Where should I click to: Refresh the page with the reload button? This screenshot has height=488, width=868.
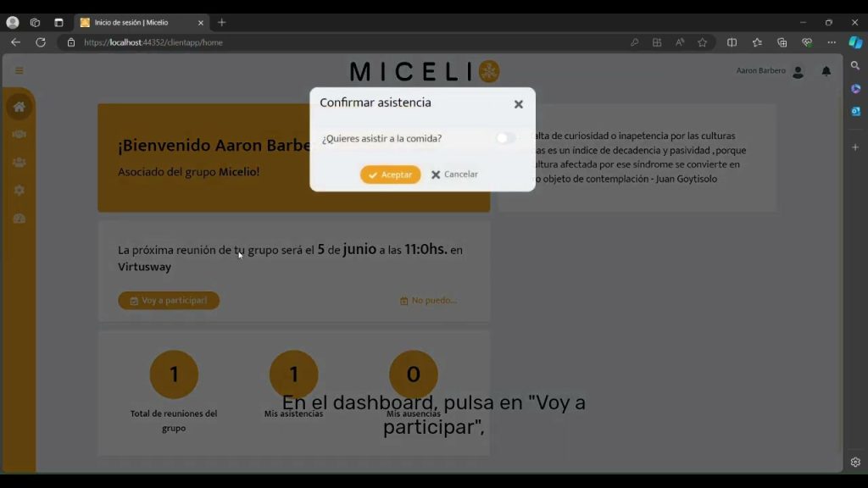(40, 42)
